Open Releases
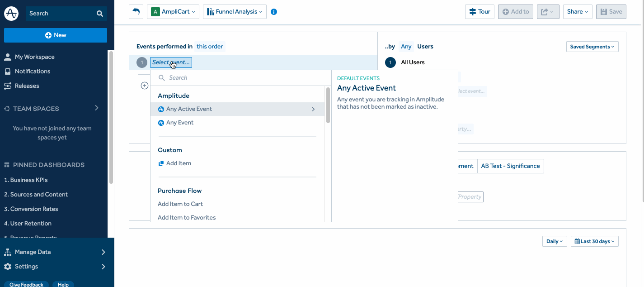Viewport: 644px width, 287px height. pos(27,86)
